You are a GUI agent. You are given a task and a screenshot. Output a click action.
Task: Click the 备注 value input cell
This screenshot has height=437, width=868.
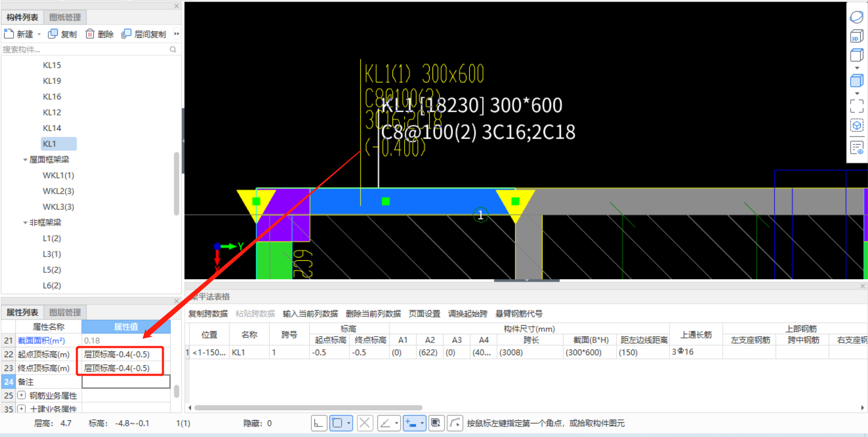tap(126, 382)
